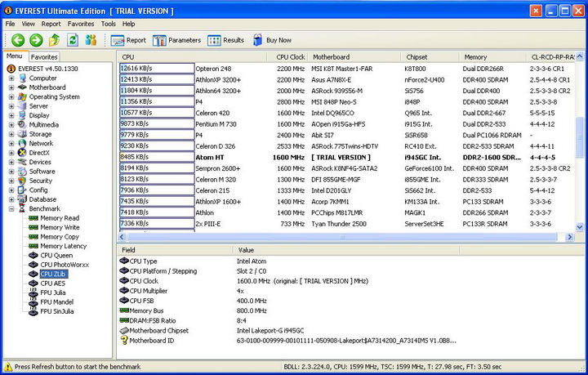Image resolution: width=588 pixels, height=375 pixels.
Task: Click the horizontal scrollbar right arrow
Action: tap(570, 237)
